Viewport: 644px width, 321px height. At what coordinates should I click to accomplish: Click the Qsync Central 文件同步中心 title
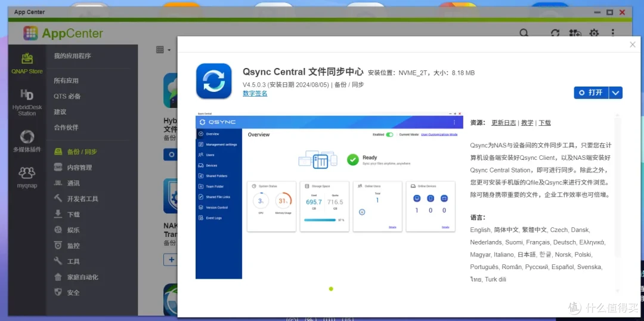(x=303, y=72)
